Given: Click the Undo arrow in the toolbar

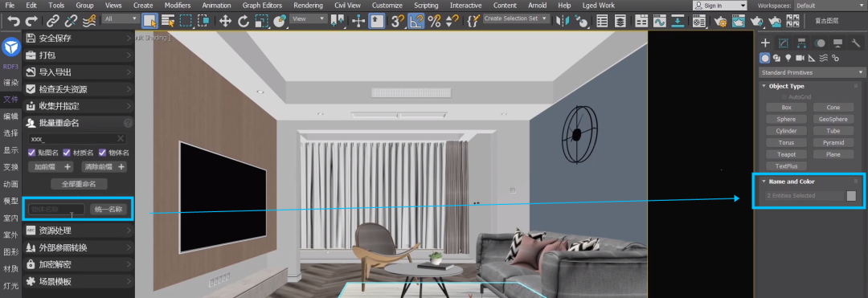Looking at the screenshot, I should (x=14, y=21).
